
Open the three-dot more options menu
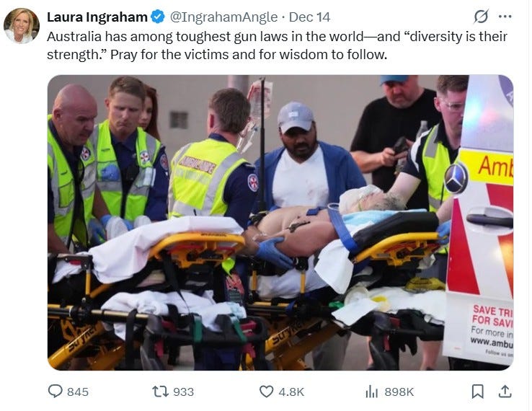[505, 17]
